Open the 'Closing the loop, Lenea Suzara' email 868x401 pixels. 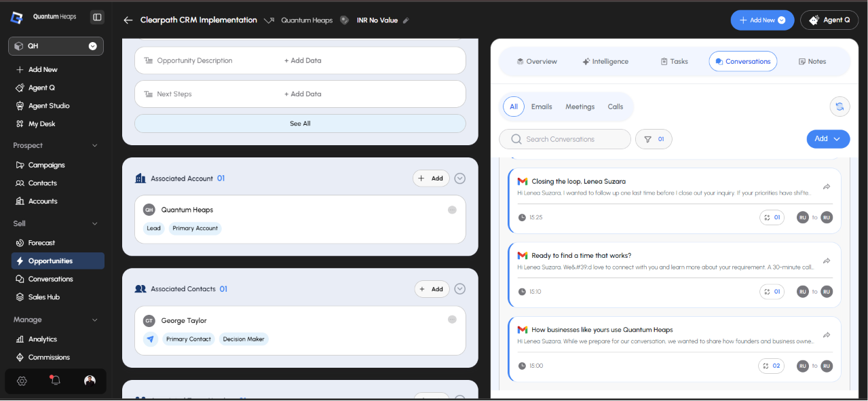click(674, 201)
